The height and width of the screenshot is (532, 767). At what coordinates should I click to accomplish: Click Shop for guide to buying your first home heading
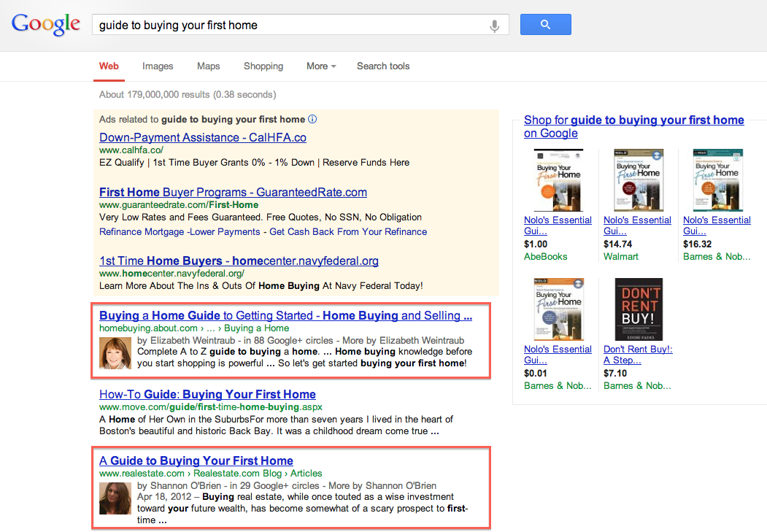[634, 127]
